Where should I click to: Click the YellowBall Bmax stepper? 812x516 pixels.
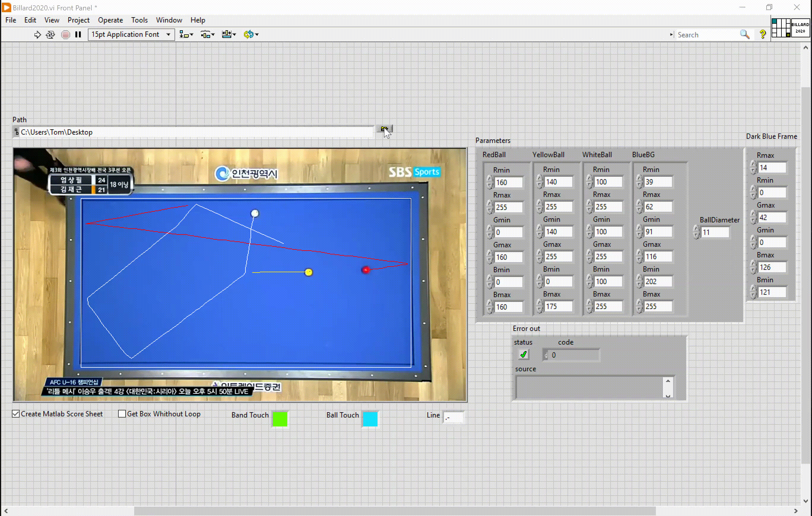540,306
